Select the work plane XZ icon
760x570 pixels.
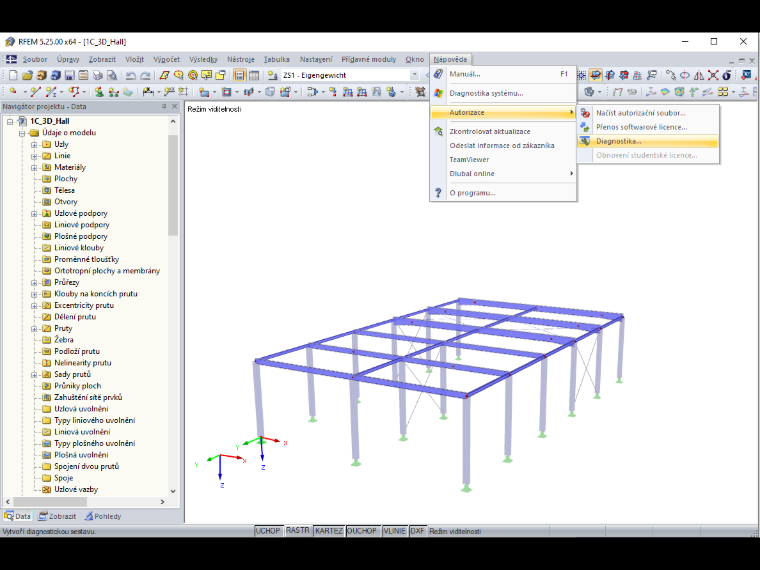(624, 75)
